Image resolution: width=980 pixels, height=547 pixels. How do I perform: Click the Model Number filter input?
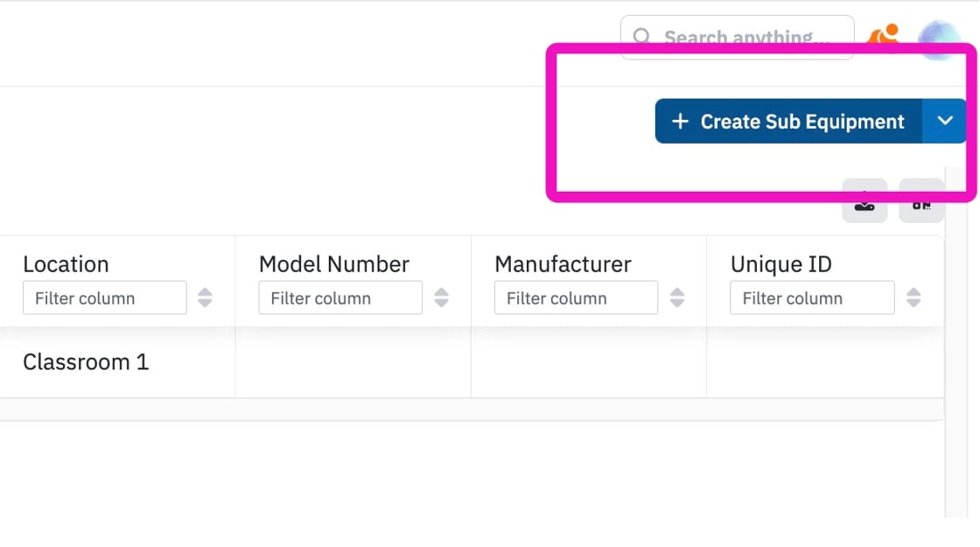click(x=340, y=298)
